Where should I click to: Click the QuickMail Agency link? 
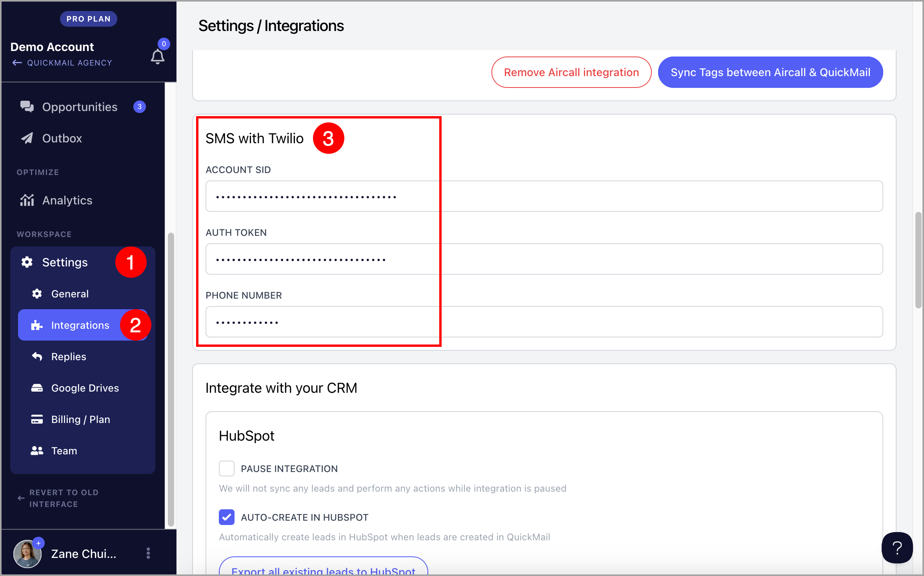point(69,63)
